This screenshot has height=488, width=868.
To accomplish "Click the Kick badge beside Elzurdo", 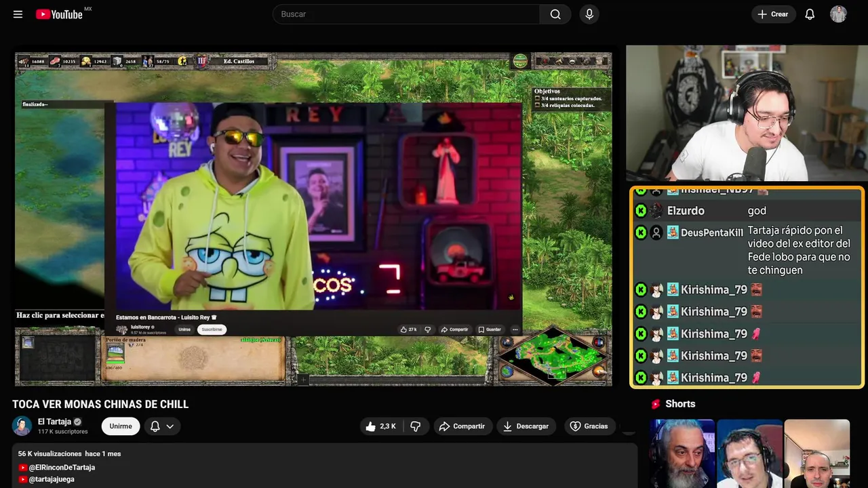I will [x=641, y=211].
